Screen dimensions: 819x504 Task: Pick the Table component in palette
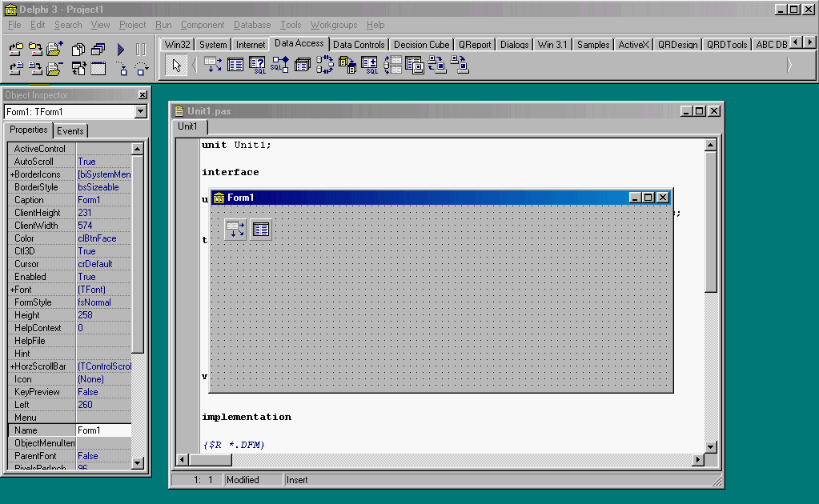pyautogui.click(x=235, y=65)
